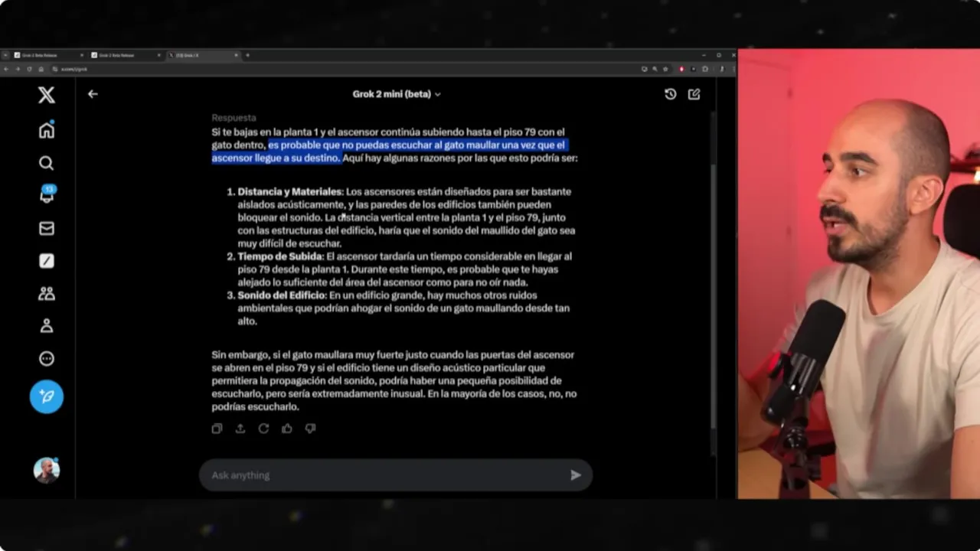This screenshot has width=980, height=551.
Task: Select the Grok / X browser tab
Action: coord(203,55)
